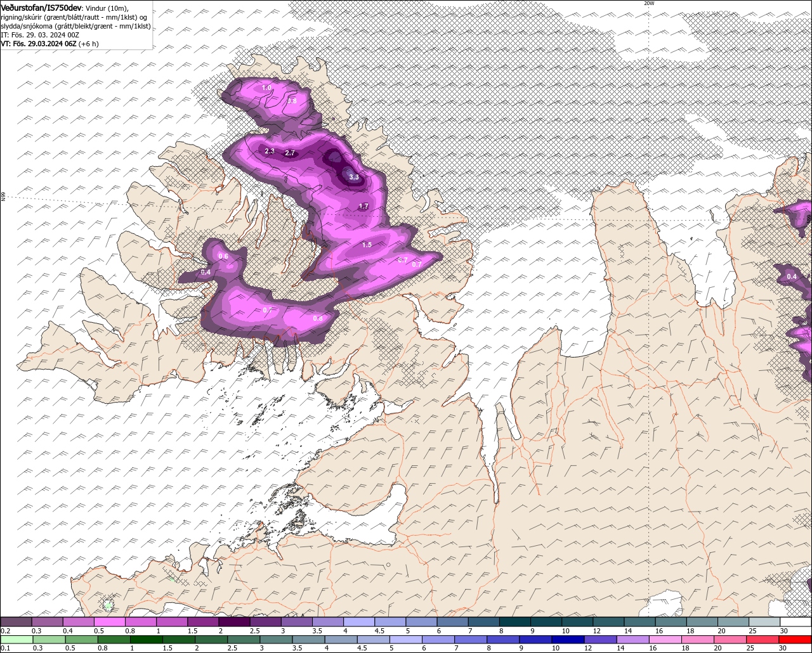Click the 3.3 precipitation maximum label
The height and width of the screenshot is (653, 812).
[x=354, y=178]
